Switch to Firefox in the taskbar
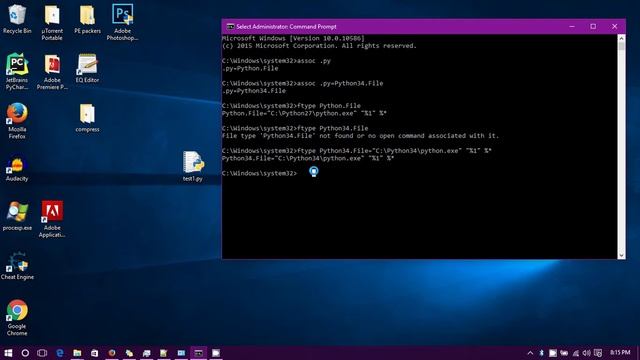 click(112, 353)
